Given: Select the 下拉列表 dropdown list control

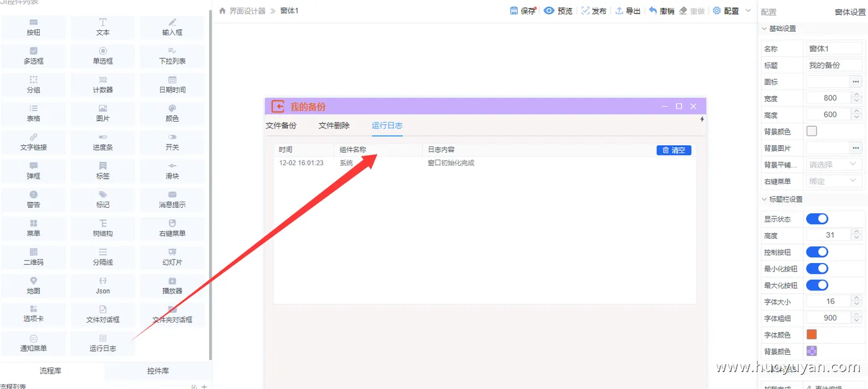Looking at the screenshot, I should [x=172, y=56].
